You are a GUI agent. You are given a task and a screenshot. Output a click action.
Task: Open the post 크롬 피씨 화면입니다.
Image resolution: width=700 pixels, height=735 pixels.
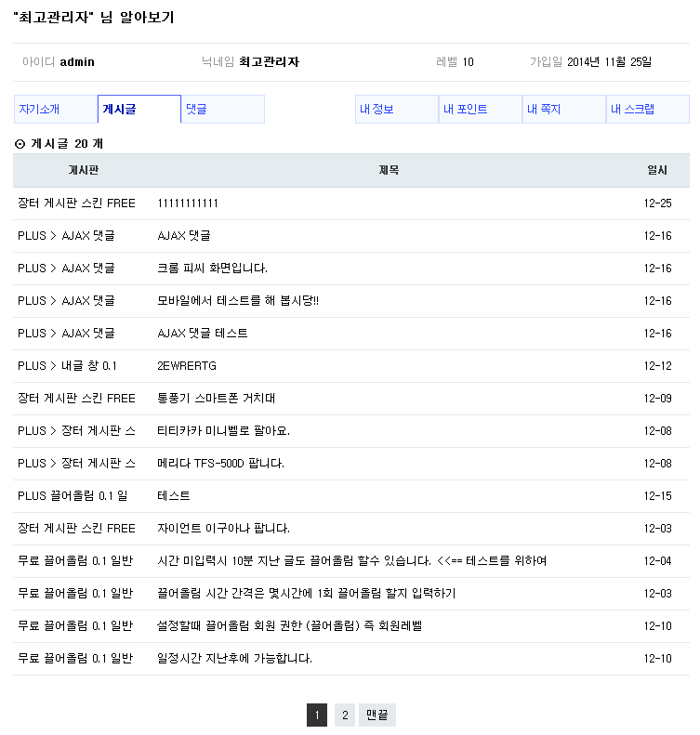pos(213,269)
